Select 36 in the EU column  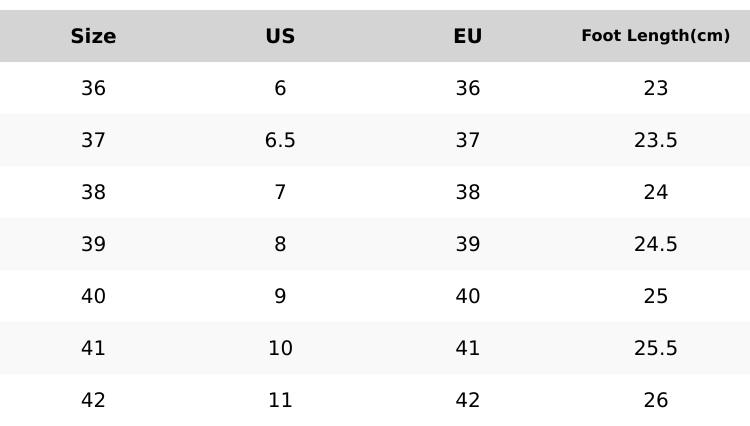tap(467, 89)
